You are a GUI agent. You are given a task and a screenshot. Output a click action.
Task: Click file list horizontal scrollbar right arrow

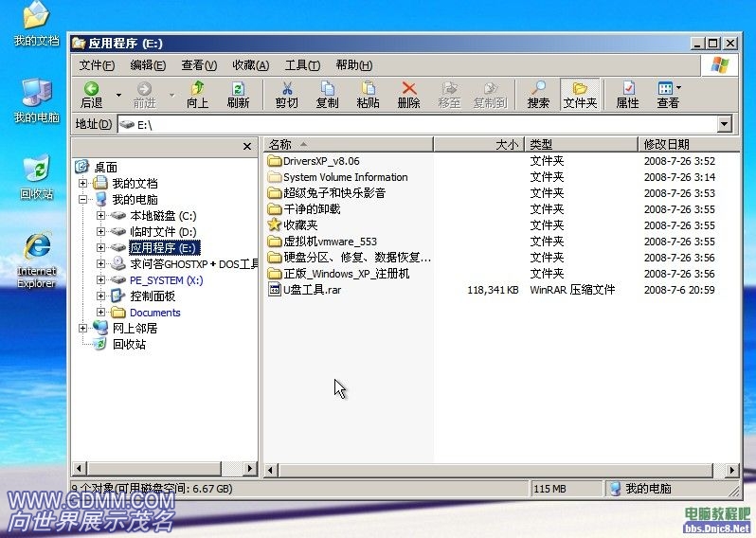[x=732, y=470]
